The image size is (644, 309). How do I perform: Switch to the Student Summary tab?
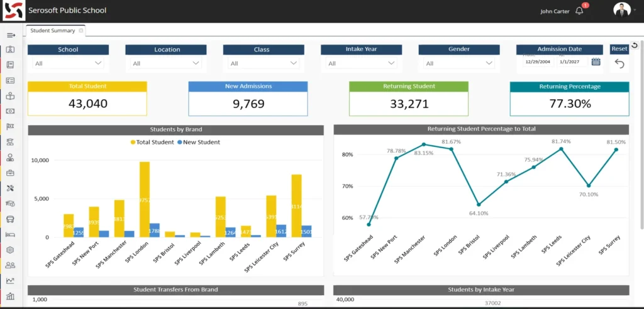52,30
